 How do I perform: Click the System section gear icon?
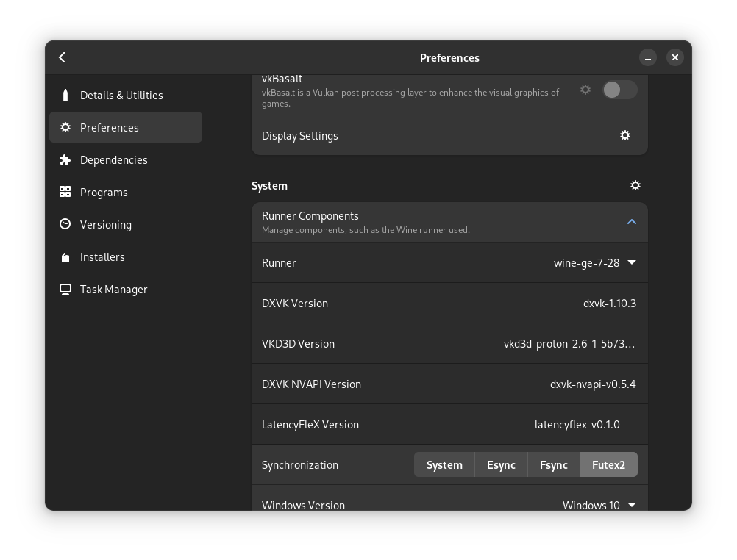[x=635, y=186]
